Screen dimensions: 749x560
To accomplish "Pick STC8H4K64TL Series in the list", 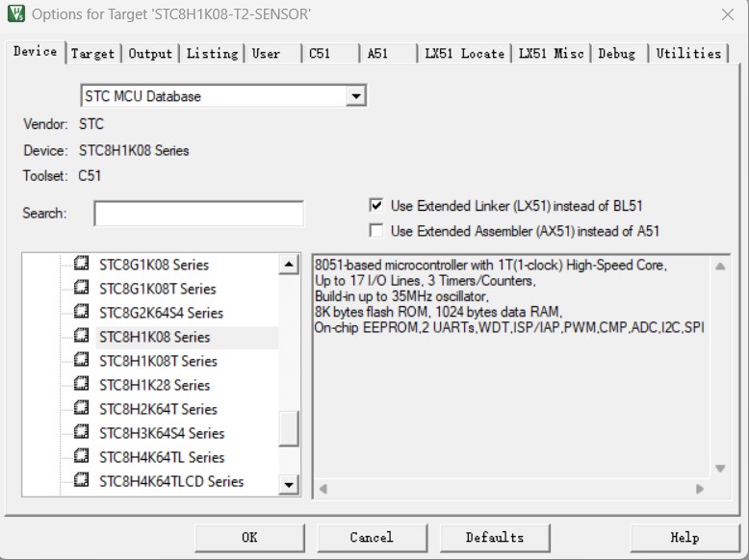I will [162, 457].
